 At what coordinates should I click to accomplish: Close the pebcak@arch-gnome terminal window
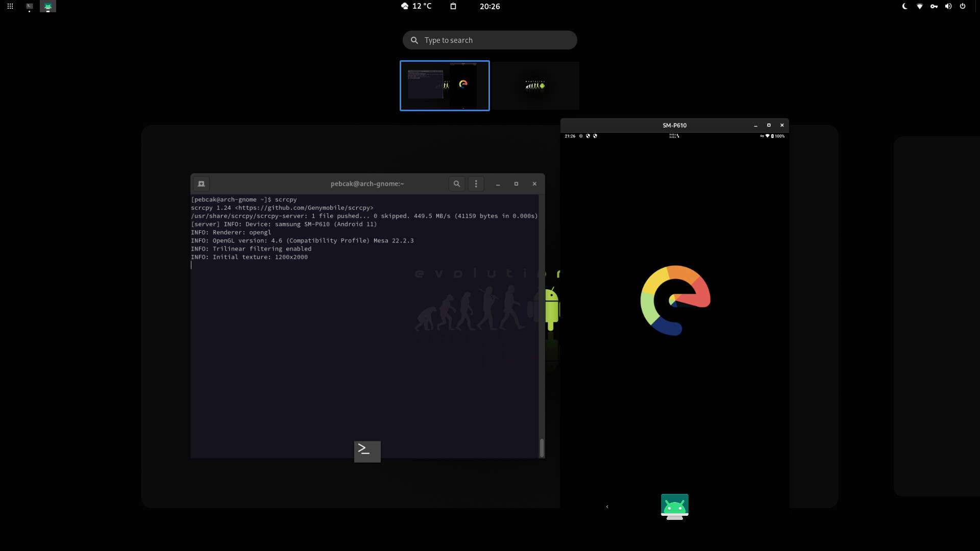point(534,184)
